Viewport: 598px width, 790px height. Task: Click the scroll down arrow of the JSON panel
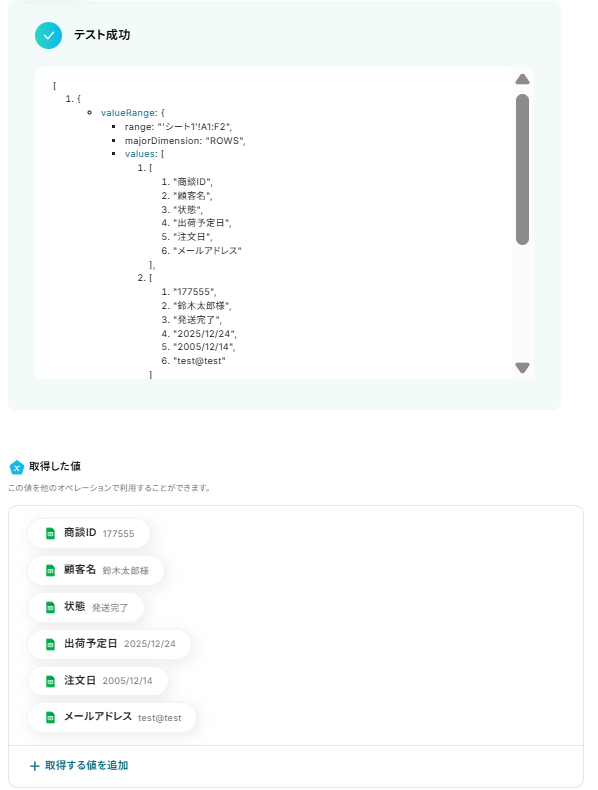pyautogui.click(x=522, y=368)
